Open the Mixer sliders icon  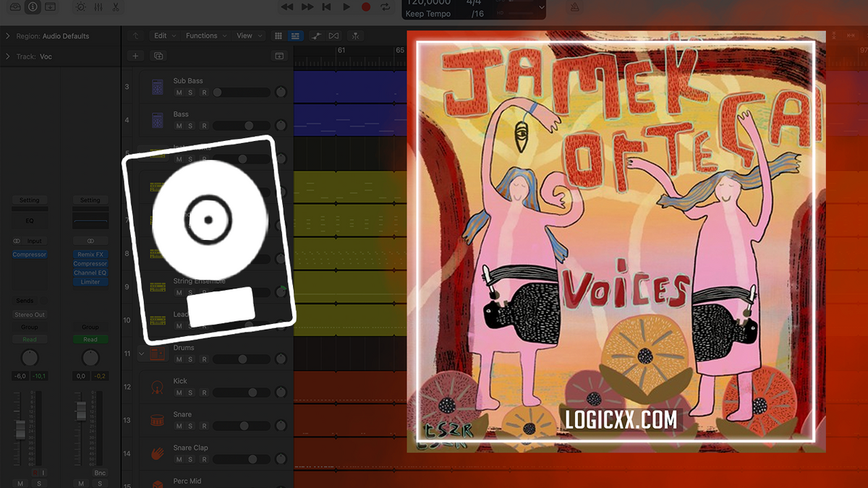pyautogui.click(x=98, y=7)
